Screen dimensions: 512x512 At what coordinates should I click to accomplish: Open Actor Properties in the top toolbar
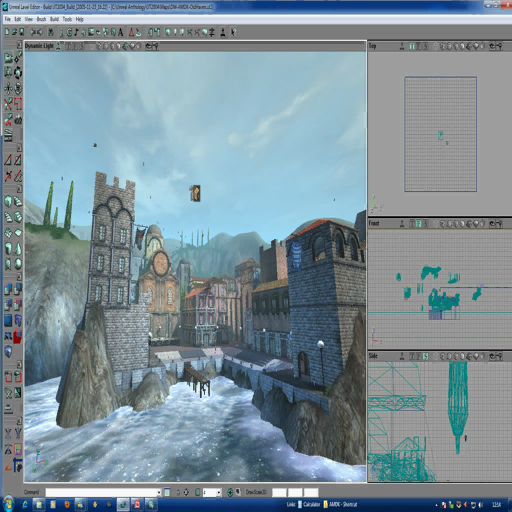150,32
